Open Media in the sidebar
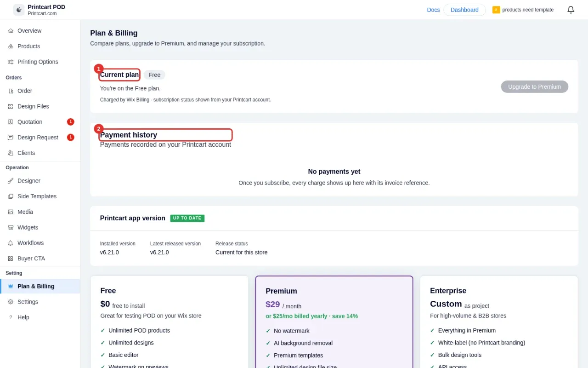 pyautogui.click(x=40, y=212)
